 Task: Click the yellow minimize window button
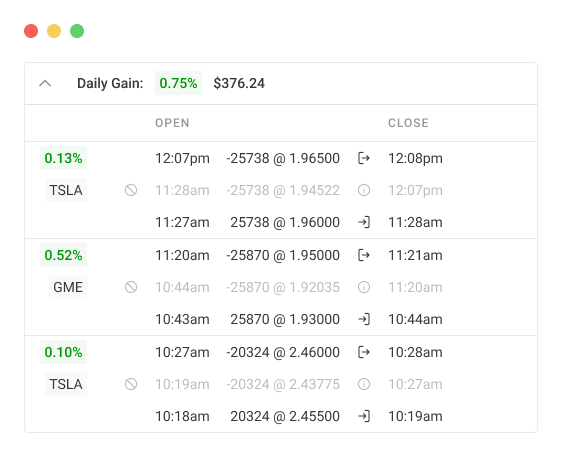[x=54, y=31]
